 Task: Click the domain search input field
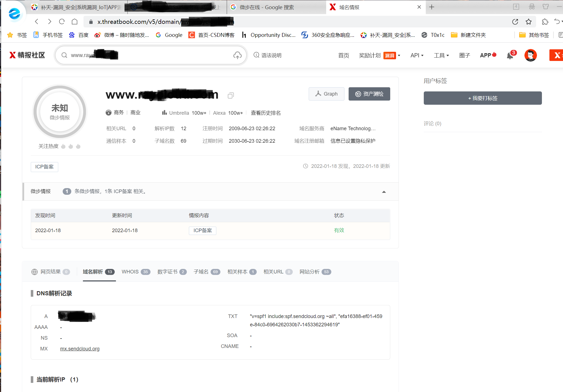[150, 55]
